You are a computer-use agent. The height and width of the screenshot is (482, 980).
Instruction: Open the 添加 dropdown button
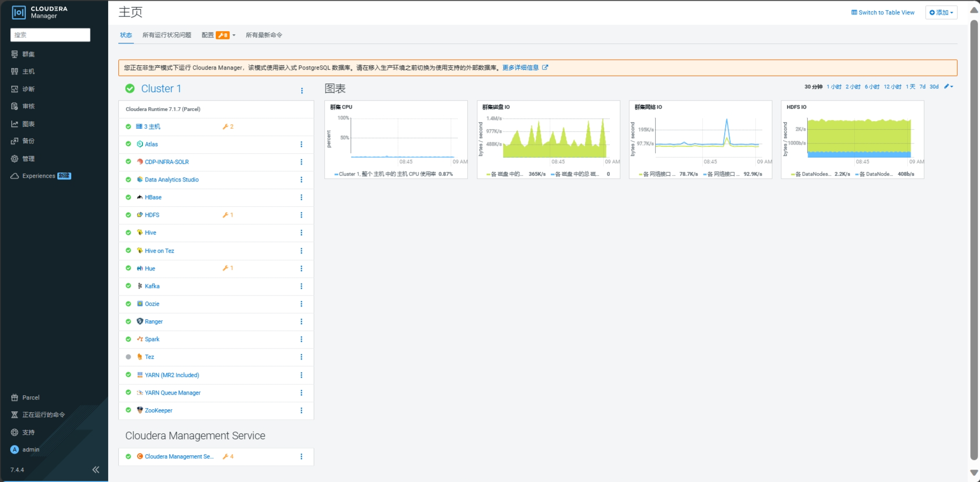941,12
